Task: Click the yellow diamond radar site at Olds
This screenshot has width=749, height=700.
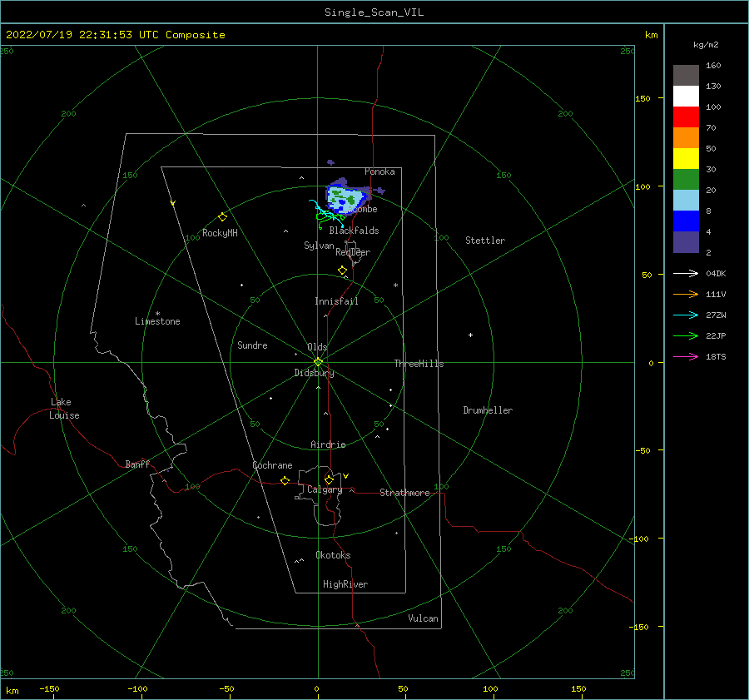Action: [x=318, y=362]
